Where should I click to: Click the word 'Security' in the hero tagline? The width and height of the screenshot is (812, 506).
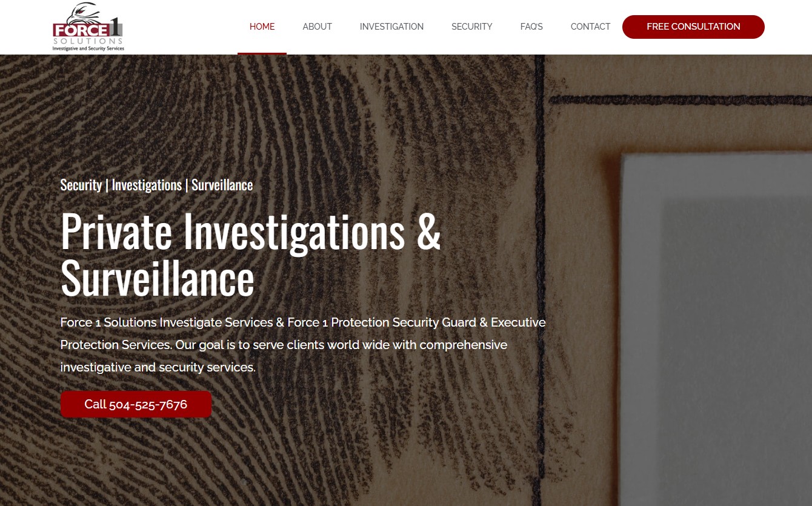point(81,185)
